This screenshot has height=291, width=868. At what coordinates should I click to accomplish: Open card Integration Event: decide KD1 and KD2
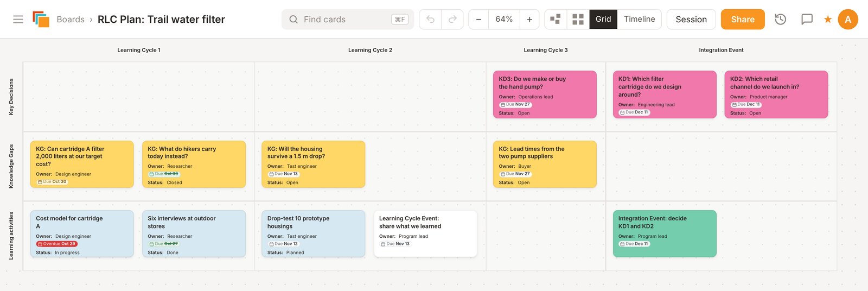point(665,234)
